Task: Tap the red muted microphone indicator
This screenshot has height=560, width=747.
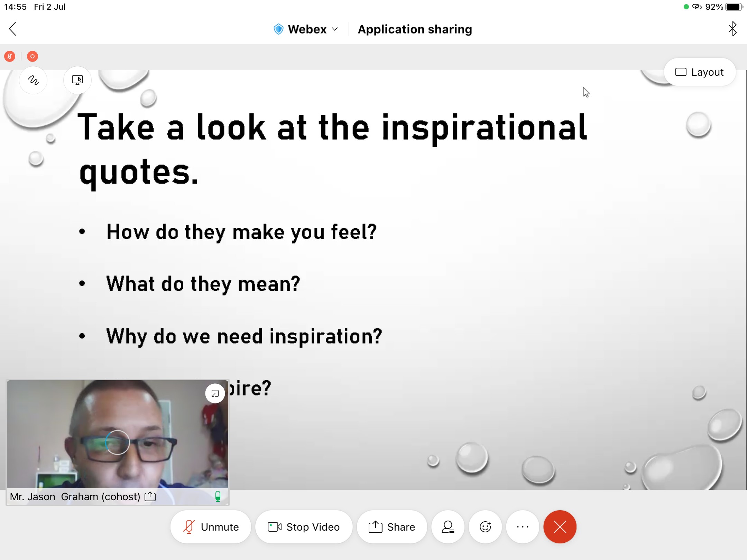Action: pyautogui.click(x=10, y=56)
